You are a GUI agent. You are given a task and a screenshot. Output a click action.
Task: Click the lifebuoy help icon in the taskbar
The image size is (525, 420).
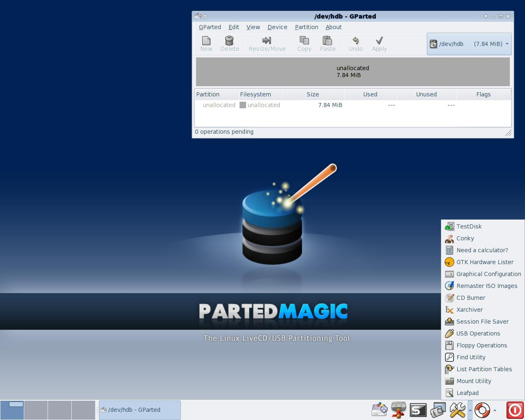(482, 410)
